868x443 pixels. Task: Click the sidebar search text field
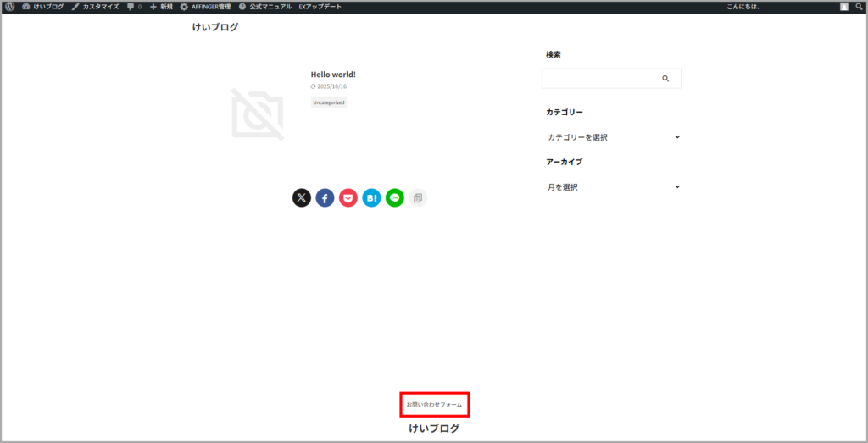598,79
